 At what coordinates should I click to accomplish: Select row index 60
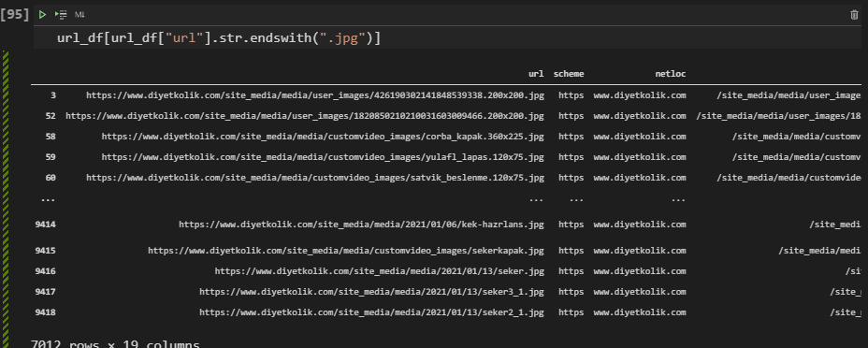pyautogui.click(x=51, y=178)
